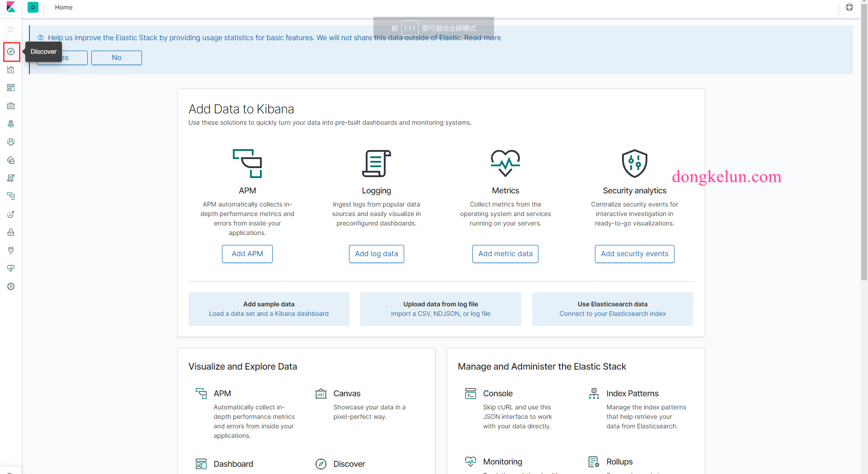The width and height of the screenshot is (868, 474).
Task: Open Rollups title in Manage section
Action: click(619, 462)
